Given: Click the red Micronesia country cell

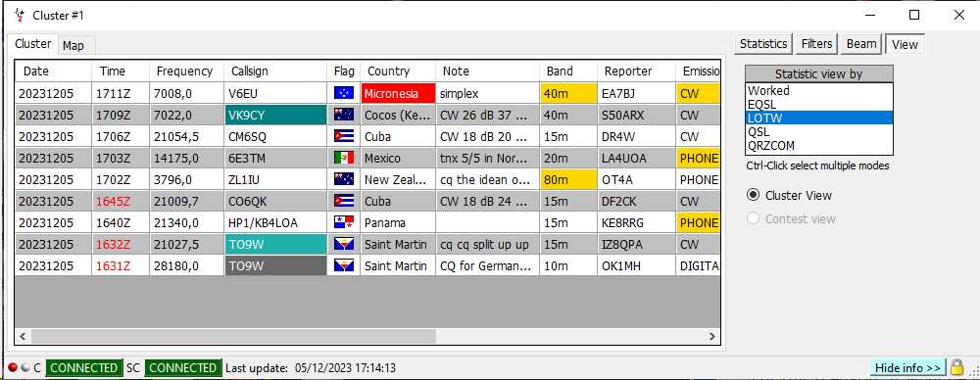Looking at the screenshot, I should click(398, 94).
